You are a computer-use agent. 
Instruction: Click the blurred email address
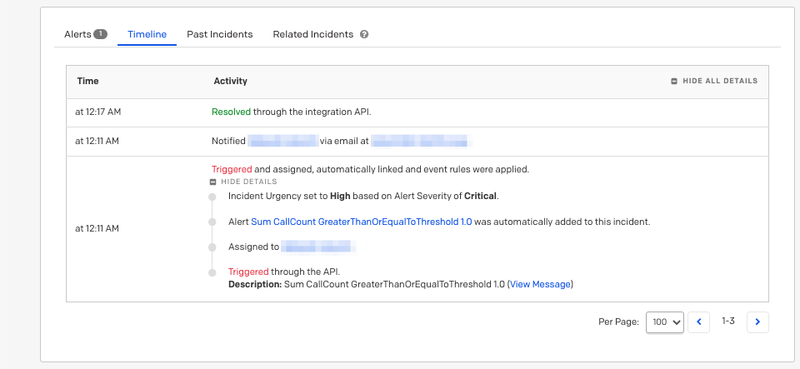421,141
